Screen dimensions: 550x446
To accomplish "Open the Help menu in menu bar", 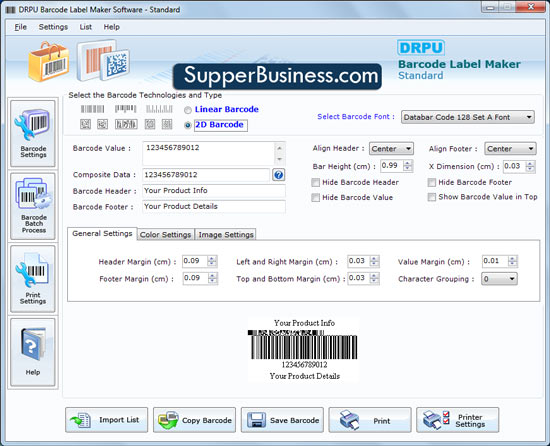I will (x=112, y=27).
